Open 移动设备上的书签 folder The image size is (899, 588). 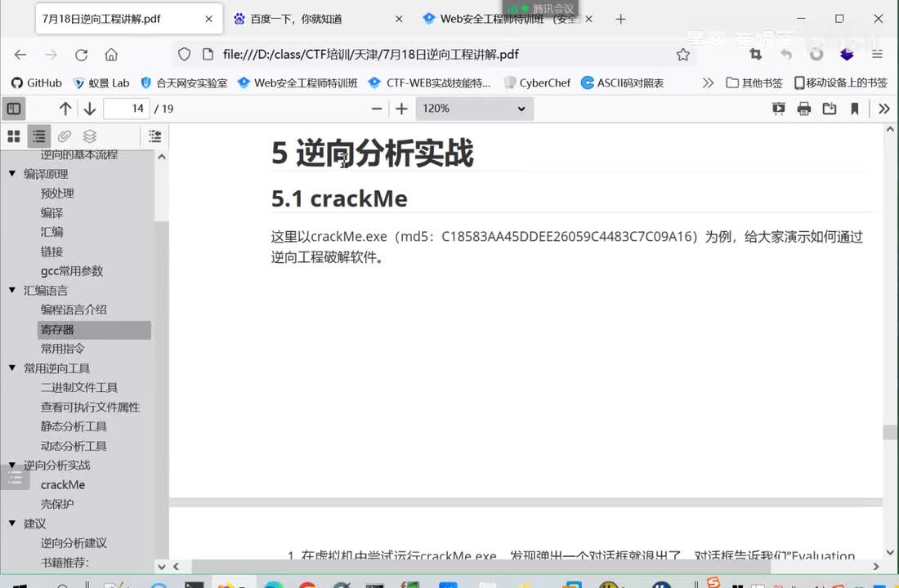tap(840, 82)
